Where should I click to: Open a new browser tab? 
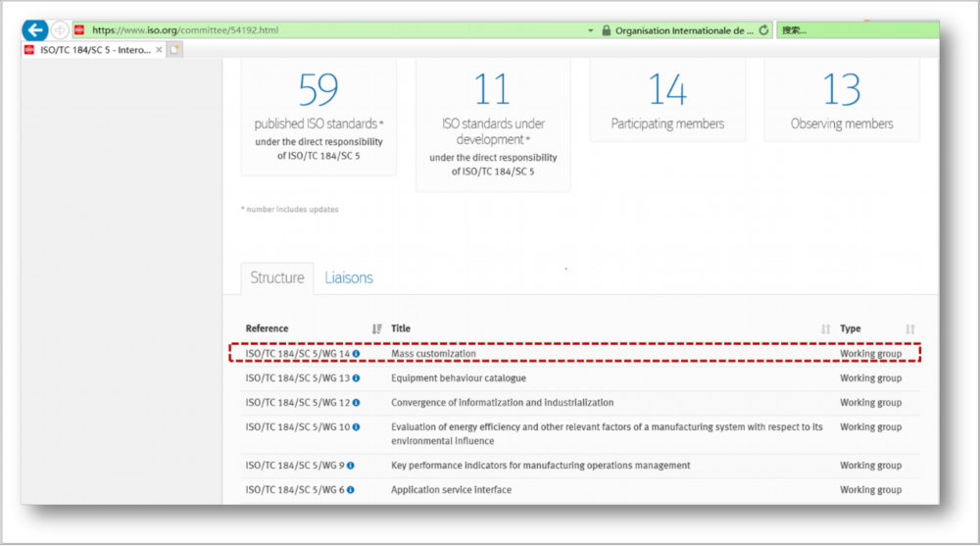click(x=174, y=49)
